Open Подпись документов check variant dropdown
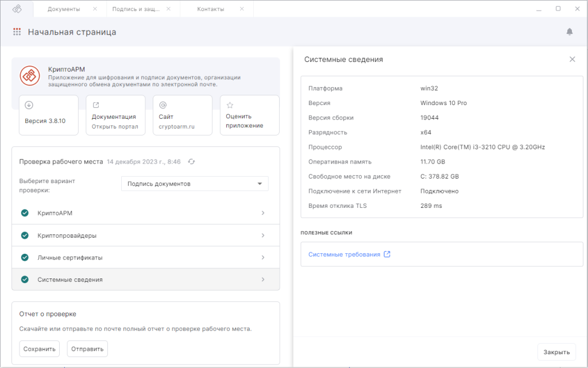588x368 pixels. (x=195, y=184)
